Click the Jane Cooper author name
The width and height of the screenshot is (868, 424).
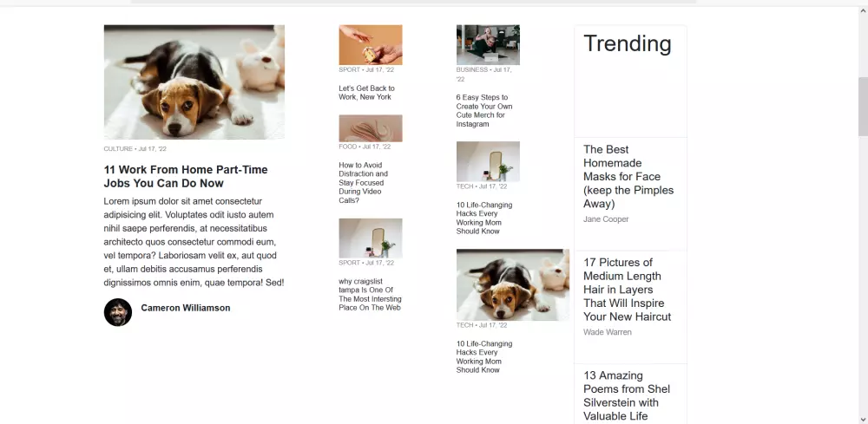(606, 219)
